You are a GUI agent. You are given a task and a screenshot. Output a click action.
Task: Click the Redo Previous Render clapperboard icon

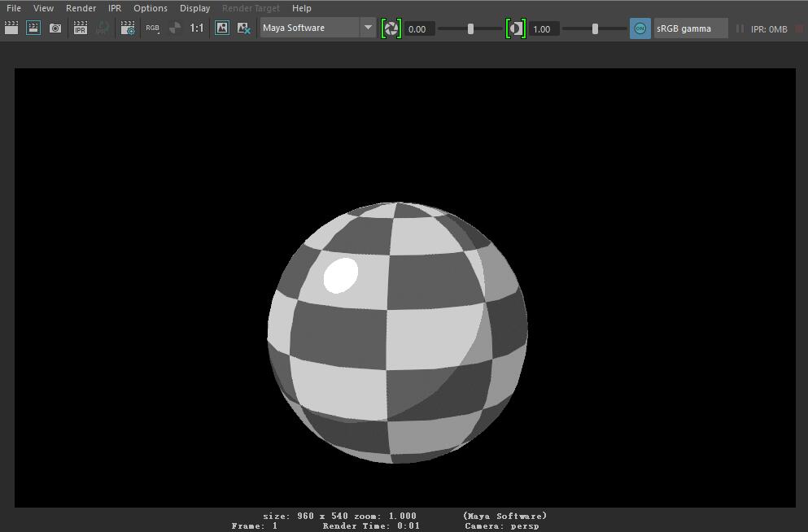pyautogui.click(x=11, y=28)
